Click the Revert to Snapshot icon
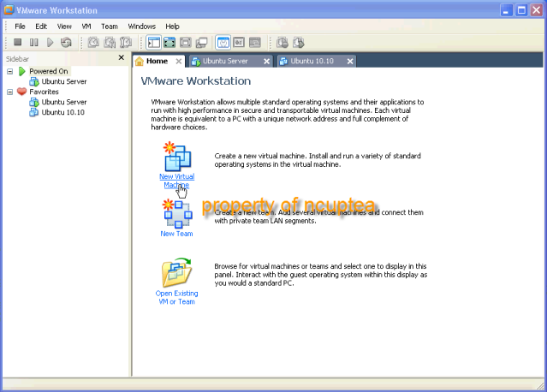 point(110,43)
